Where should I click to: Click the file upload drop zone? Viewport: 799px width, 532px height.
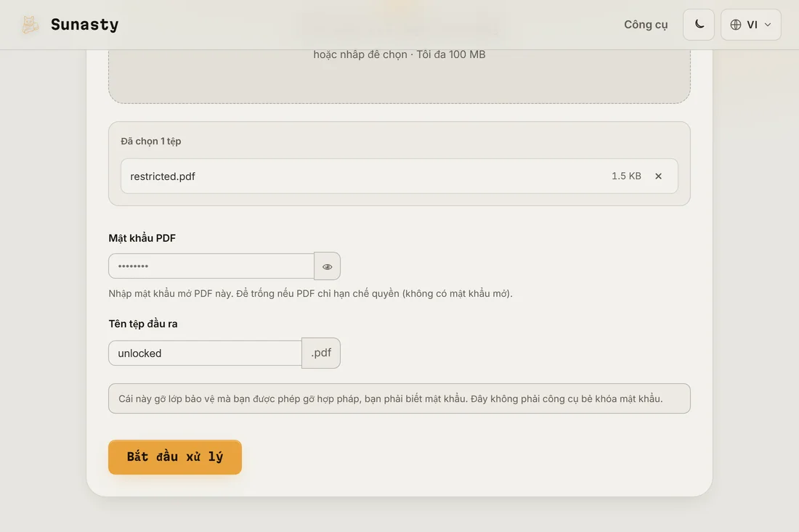(399, 76)
